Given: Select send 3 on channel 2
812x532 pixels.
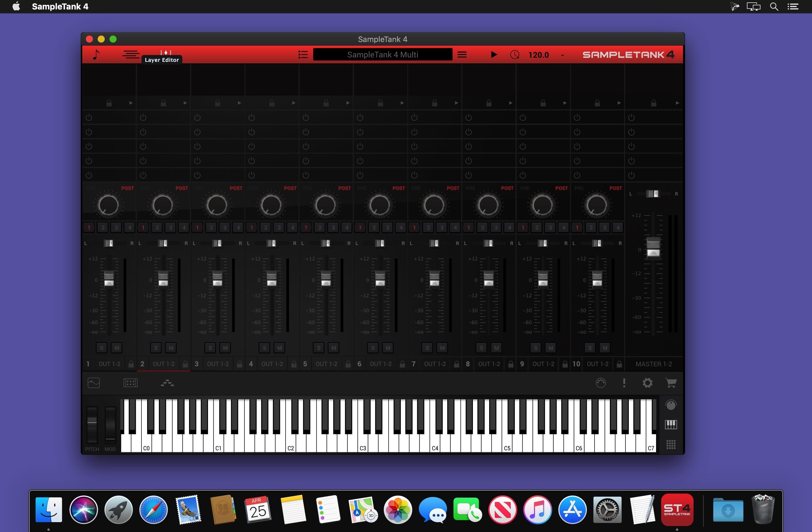Looking at the screenshot, I should (x=170, y=227).
